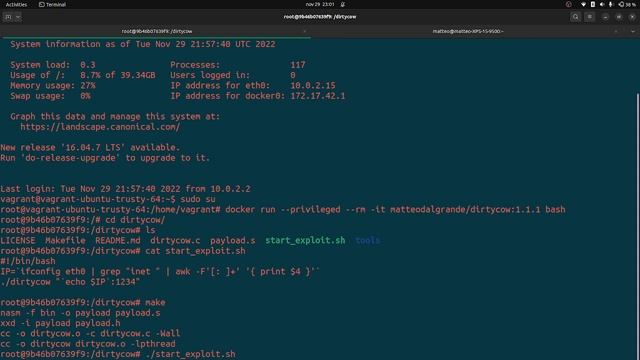Close the root /dirtycow terminal tab
The image size is (640, 360).
point(304,31)
